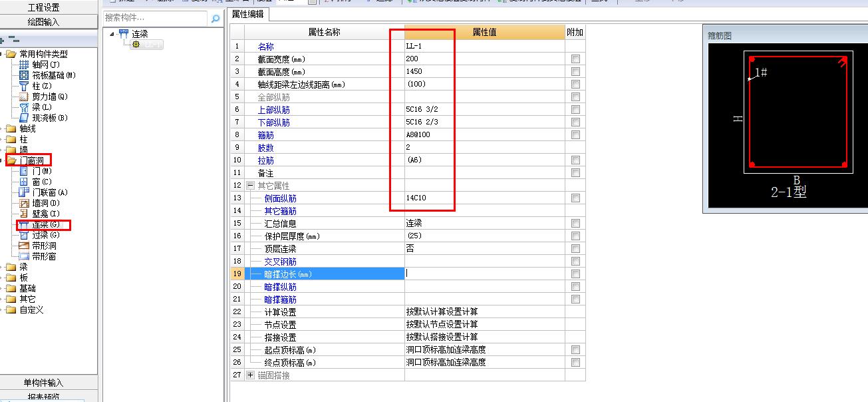
Task: Select 轴网(J) component icon
Action: [x=24, y=65]
